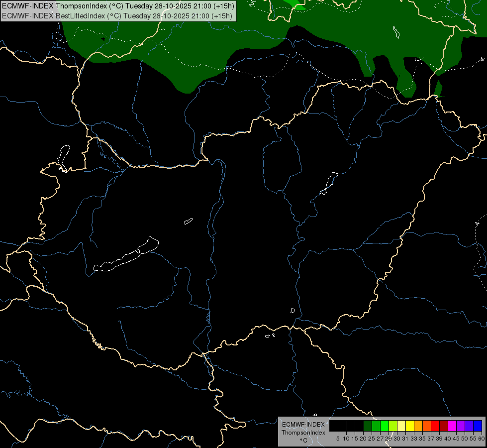Click the blue 55–60 legend swatch
The image size is (487, 448).
tap(478, 426)
